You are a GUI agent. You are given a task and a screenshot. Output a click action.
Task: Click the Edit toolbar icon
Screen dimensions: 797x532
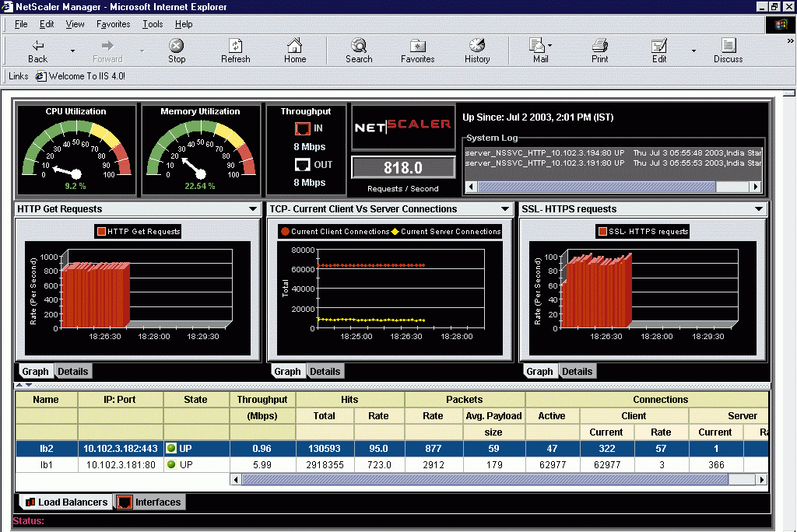coord(658,45)
